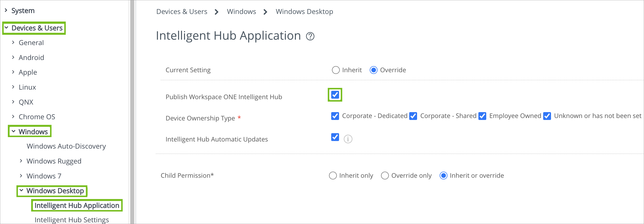Screen dimensions: 644x224
Task: Open help icon beside Intelligent Hub Application title
Action: tap(310, 37)
